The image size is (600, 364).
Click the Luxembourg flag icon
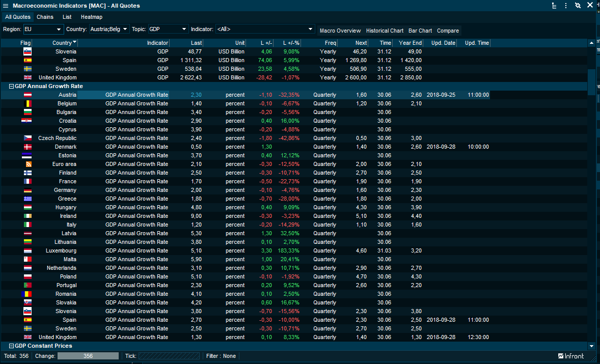coord(28,251)
